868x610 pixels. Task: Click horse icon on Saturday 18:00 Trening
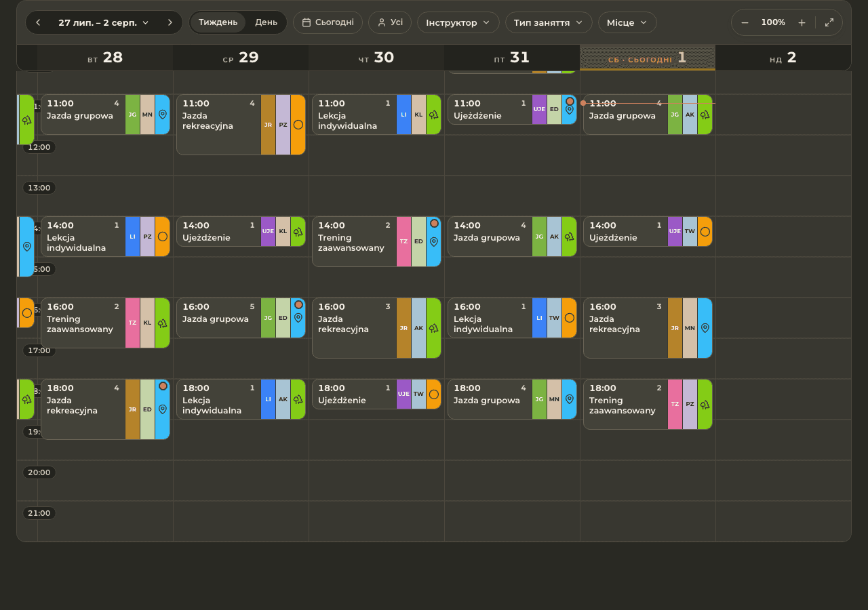pyautogui.click(x=705, y=405)
